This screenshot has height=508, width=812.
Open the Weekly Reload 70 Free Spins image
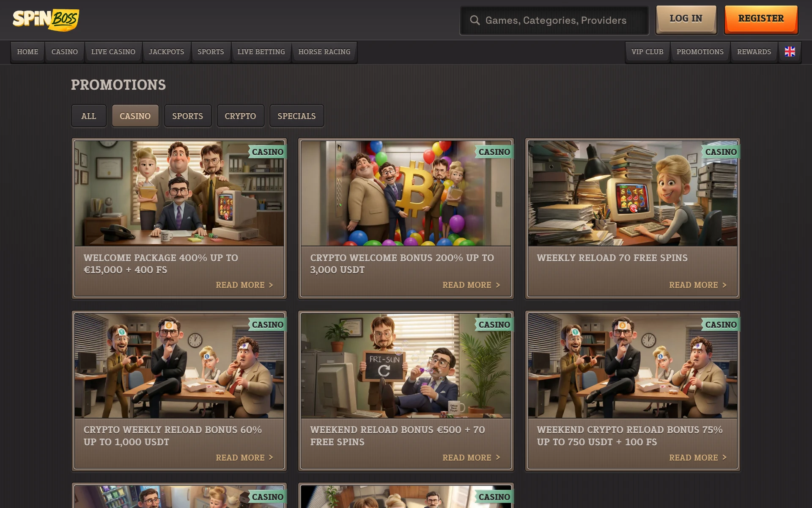(633, 193)
